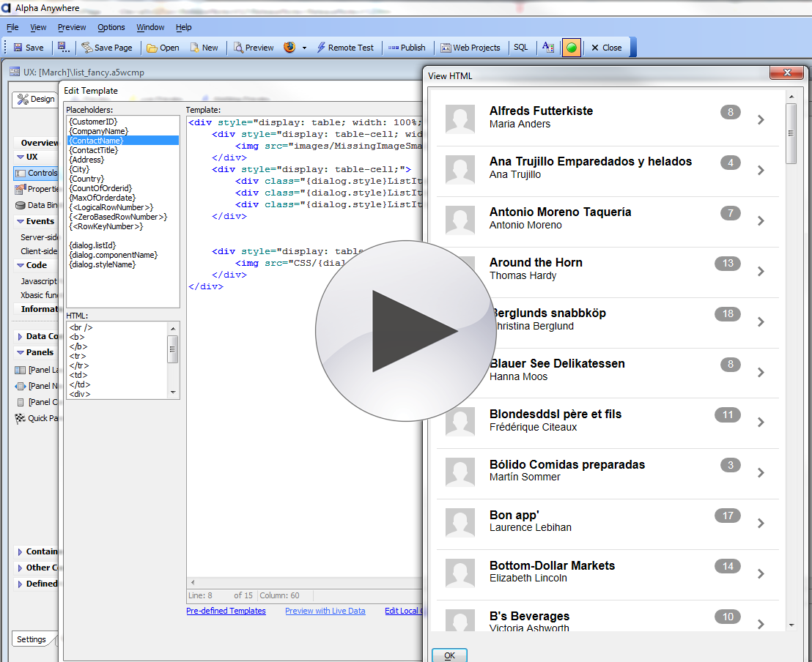Open the Help menu

[183, 27]
